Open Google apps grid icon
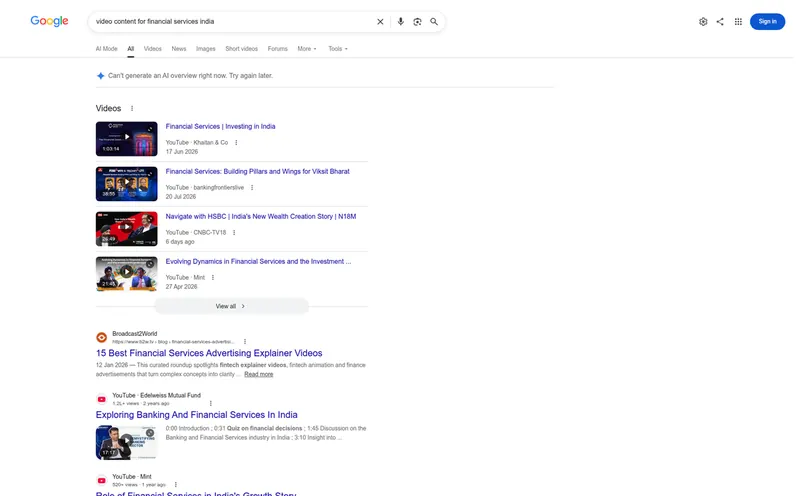The width and height of the screenshot is (800, 496). 738,21
